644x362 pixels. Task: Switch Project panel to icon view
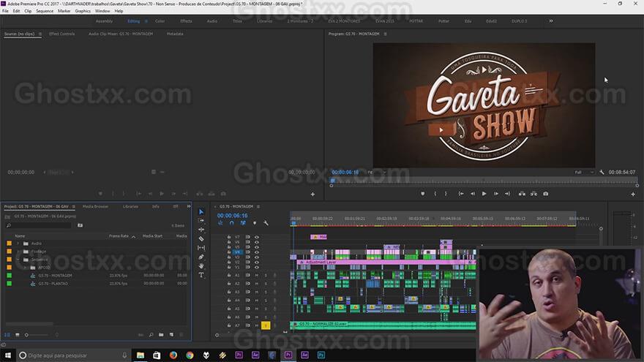[x=18, y=335]
